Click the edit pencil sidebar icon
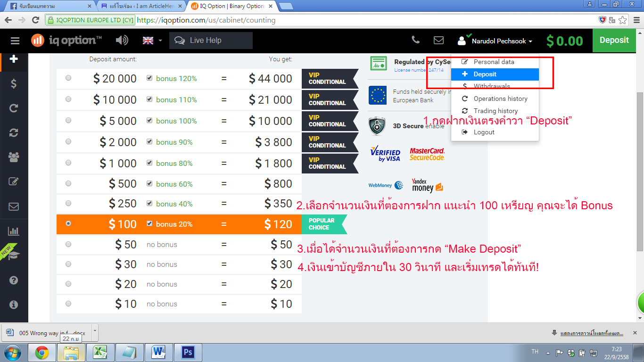The height and width of the screenshot is (362, 644). point(14,182)
